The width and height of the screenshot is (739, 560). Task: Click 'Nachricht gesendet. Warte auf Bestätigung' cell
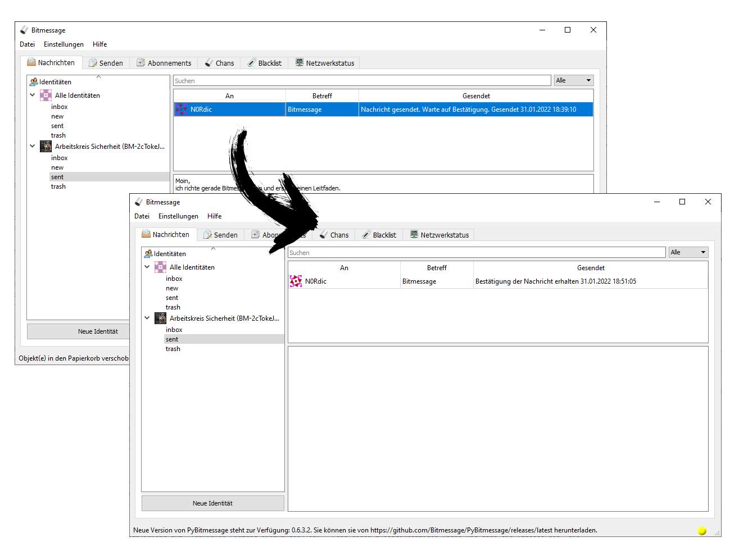pos(476,110)
